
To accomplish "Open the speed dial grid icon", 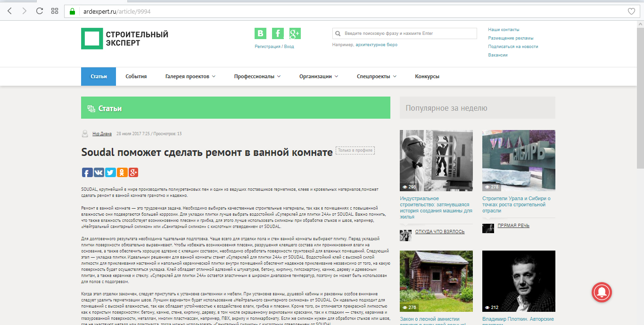I will pos(55,11).
